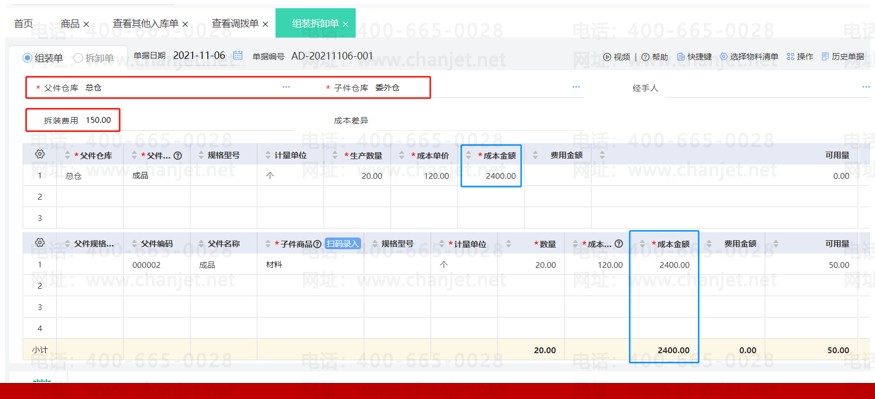The height and width of the screenshot is (399, 875).
Task: Select the 子件商品 cell 材料
Action: (310, 265)
